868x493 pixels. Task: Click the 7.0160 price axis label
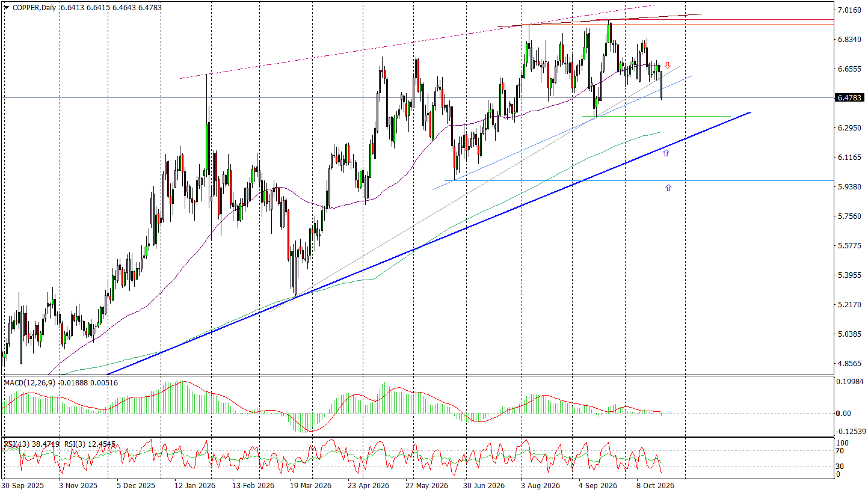point(849,10)
